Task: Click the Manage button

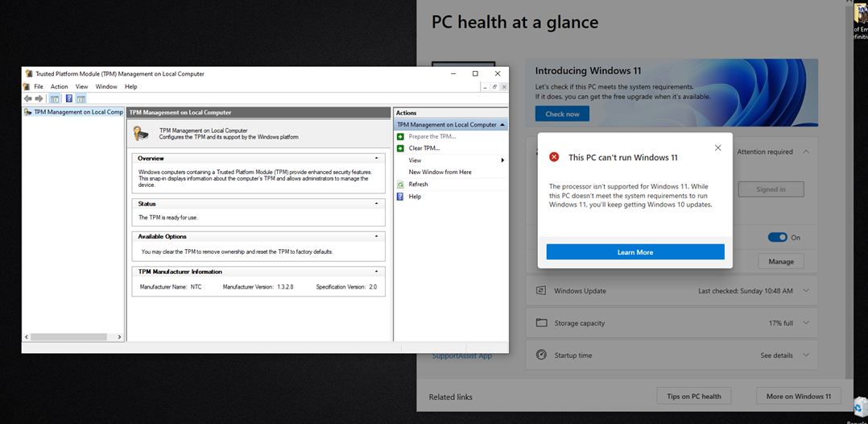Action: 780,262
